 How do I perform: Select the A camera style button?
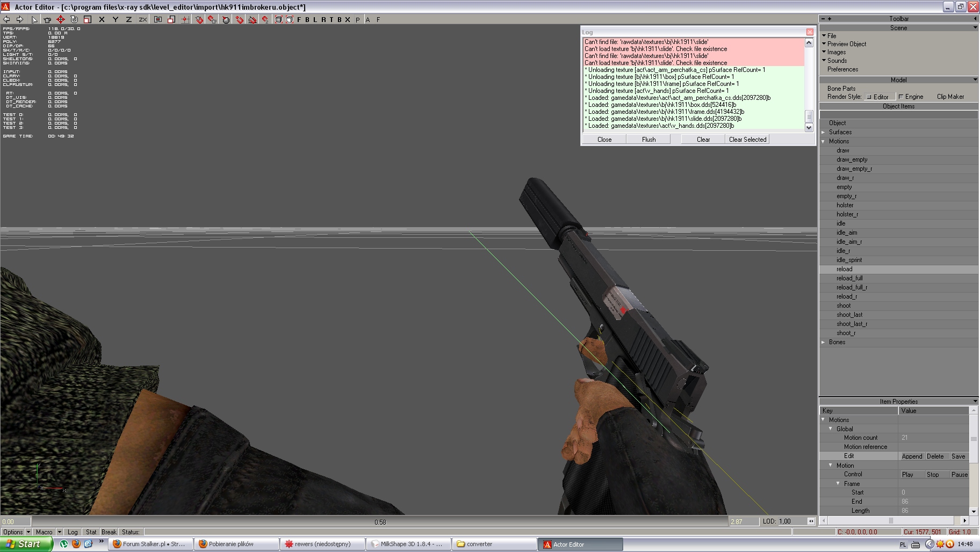367,19
